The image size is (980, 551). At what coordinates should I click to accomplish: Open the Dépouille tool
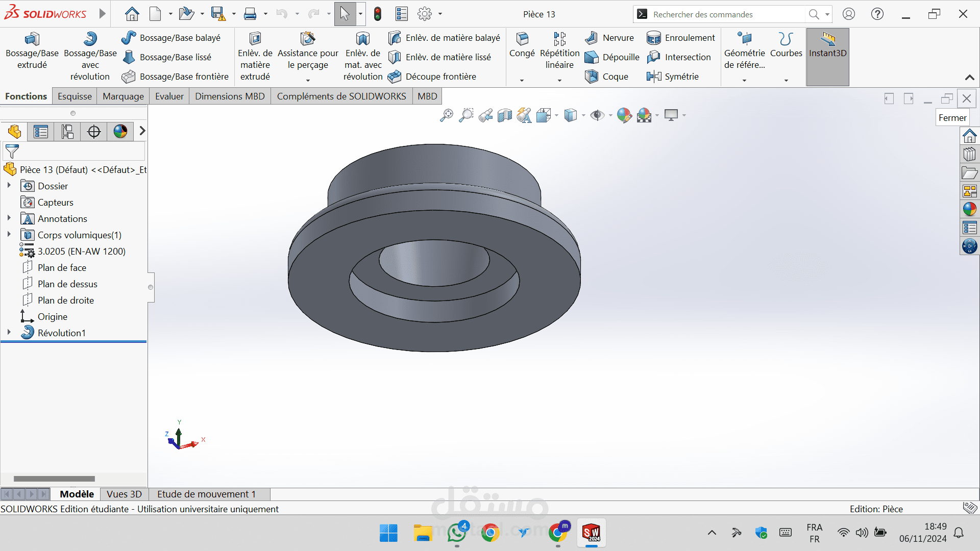pyautogui.click(x=592, y=57)
